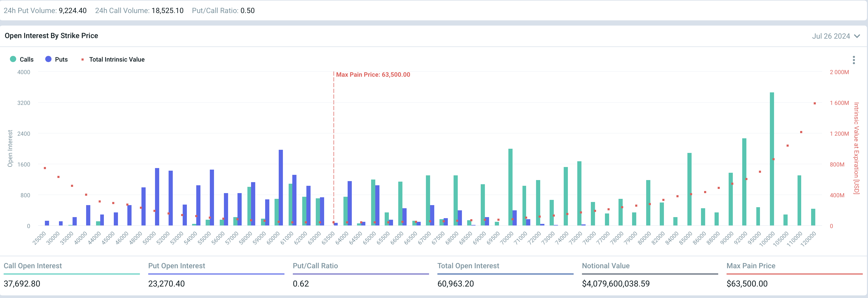Viewport: 868px width, 298px height.
Task: Click the Notional Value stat header
Action: pyautogui.click(x=605, y=266)
